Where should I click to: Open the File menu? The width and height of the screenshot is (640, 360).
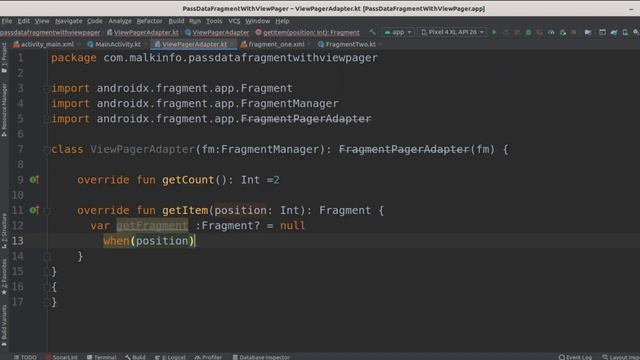pyautogui.click(x=7, y=21)
